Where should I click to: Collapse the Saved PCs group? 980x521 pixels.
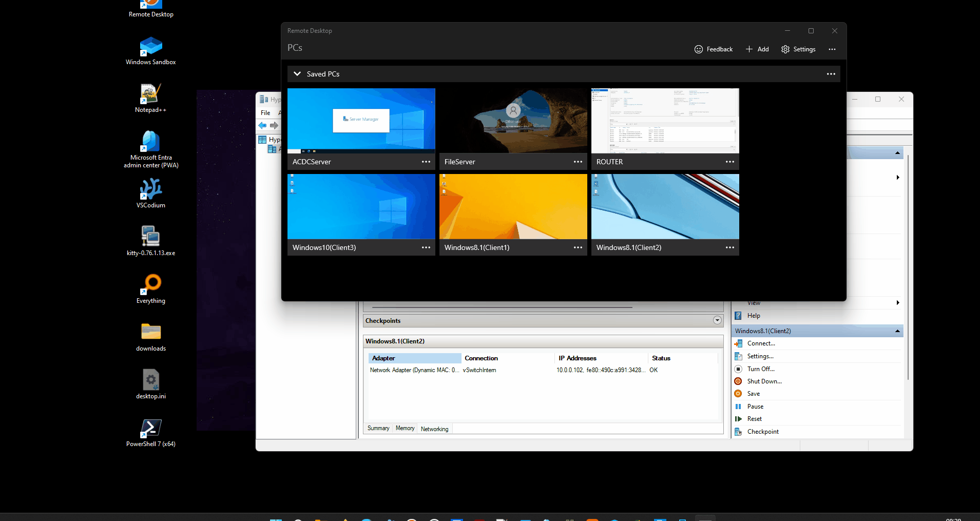[297, 74]
